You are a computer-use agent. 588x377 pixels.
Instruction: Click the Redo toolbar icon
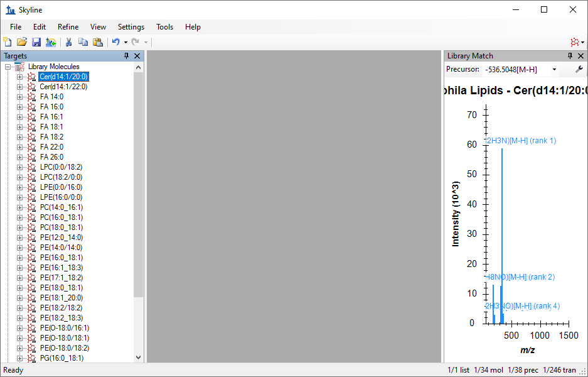click(x=136, y=42)
